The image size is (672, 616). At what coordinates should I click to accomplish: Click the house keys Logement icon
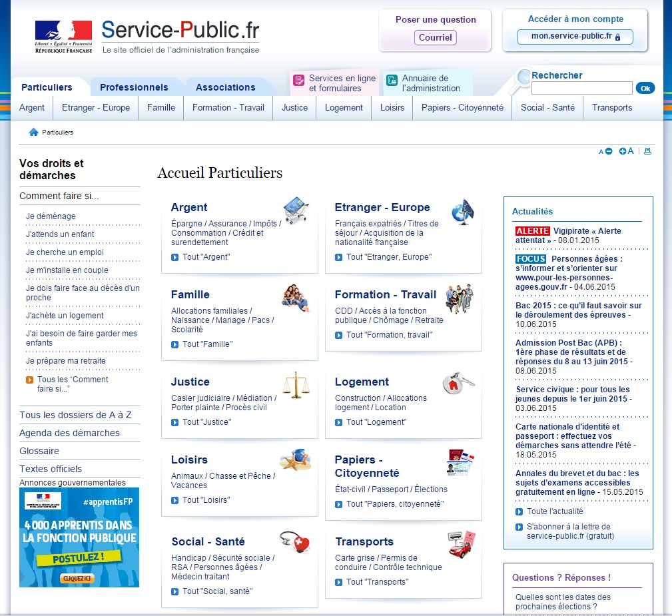coord(458,383)
